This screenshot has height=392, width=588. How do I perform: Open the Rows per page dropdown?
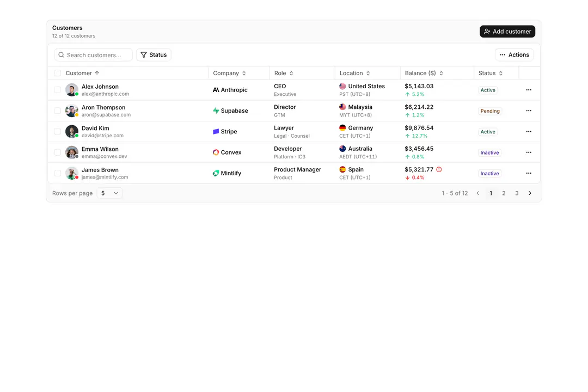(x=109, y=193)
